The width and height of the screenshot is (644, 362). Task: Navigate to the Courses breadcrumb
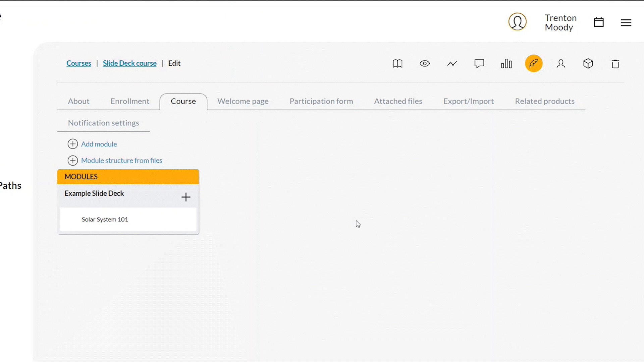click(79, 63)
